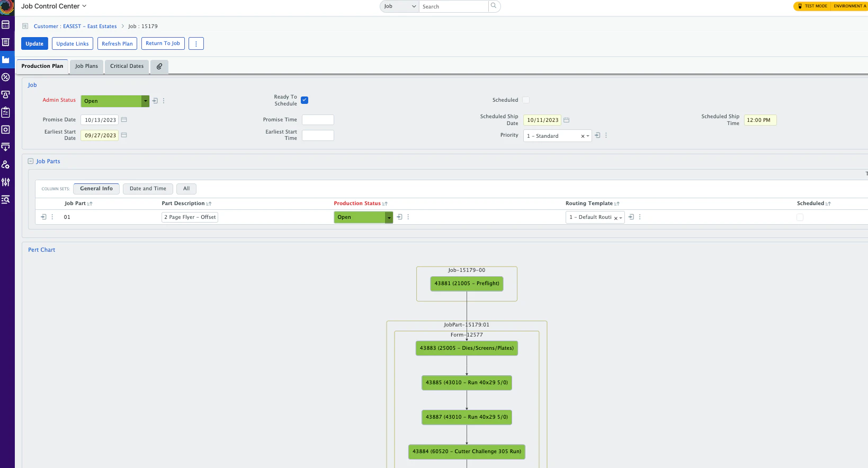Open kebab menu beside Routing Template dropdown
The image size is (868, 468).
tap(640, 217)
